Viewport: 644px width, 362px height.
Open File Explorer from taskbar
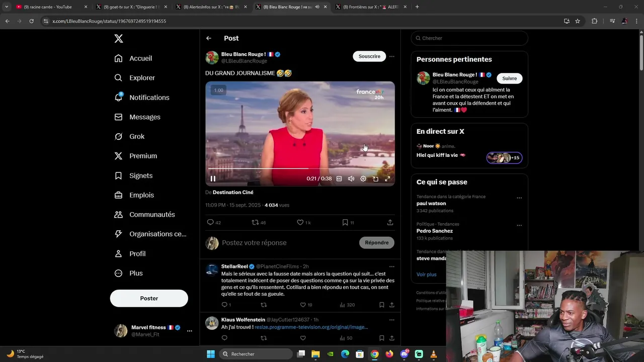coord(315,354)
